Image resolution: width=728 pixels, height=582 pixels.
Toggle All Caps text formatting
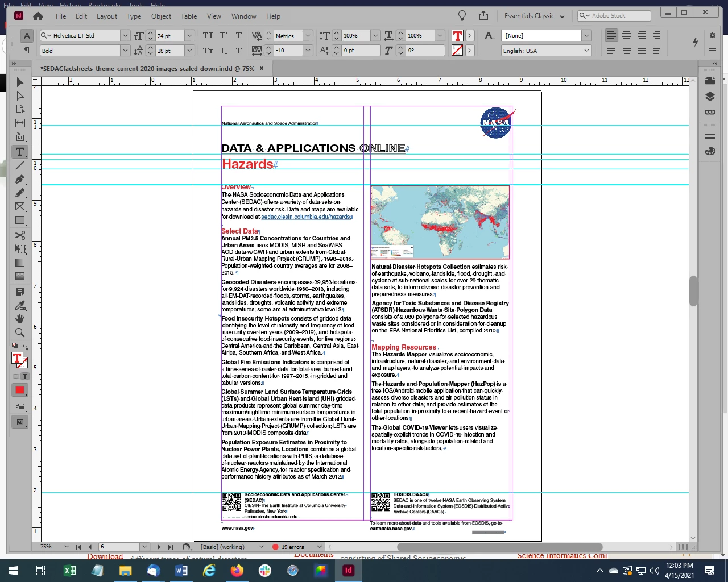pos(208,36)
